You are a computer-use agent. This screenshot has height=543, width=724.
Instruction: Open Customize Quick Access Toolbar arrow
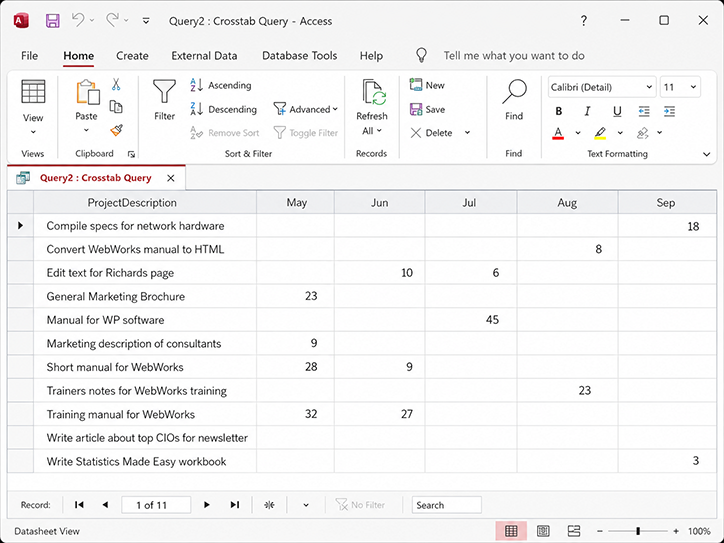(146, 21)
